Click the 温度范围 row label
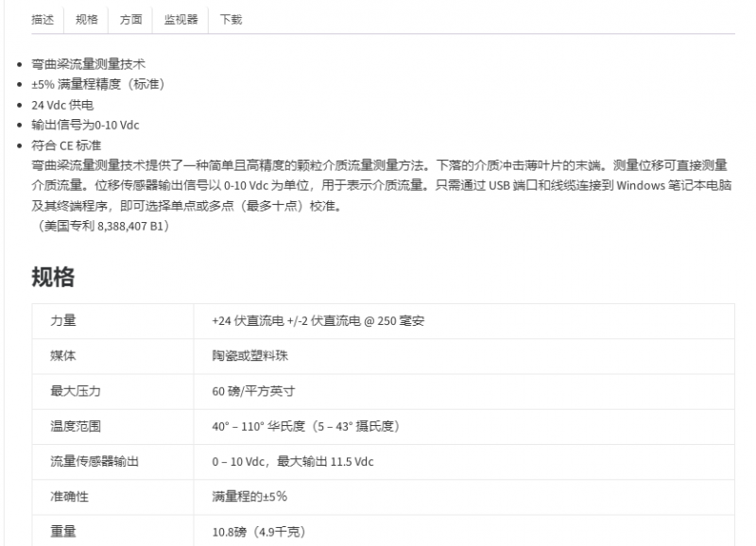This screenshot has width=756, height=546. 75,426
